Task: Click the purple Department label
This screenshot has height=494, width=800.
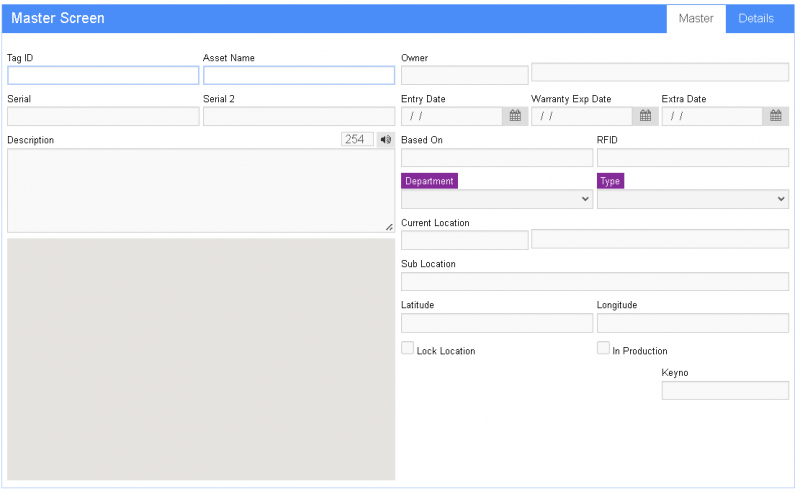Action: [x=429, y=181]
